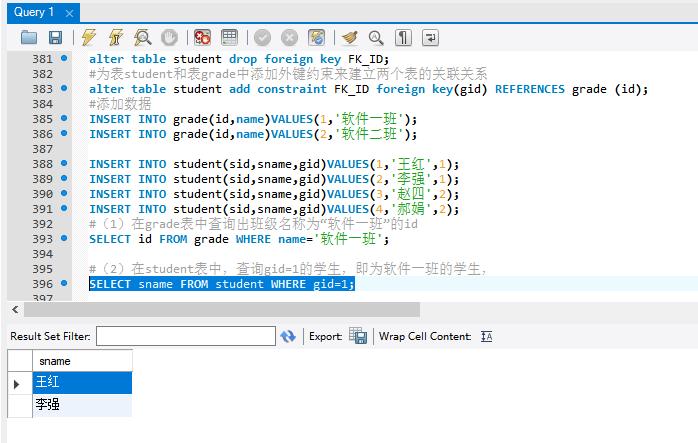Click student INSERT line with '李强'
The width and height of the screenshot is (698, 443).
pyautogui.click(x=274, y=179)
